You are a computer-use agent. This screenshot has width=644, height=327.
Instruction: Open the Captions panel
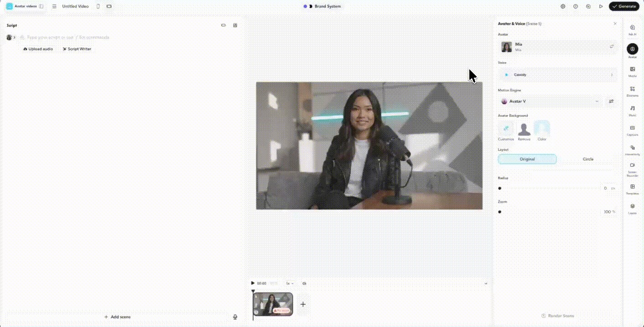point(632,130)
